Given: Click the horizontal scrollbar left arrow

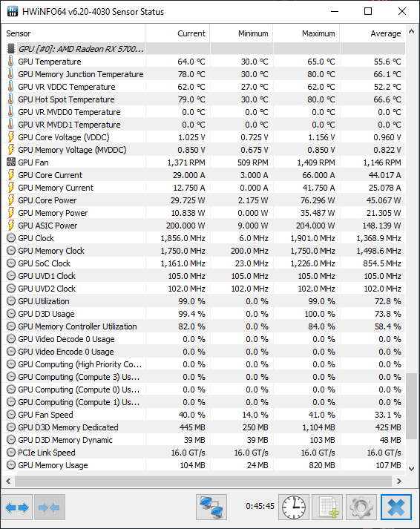Looking at the screenshot, I should (8, 481).
